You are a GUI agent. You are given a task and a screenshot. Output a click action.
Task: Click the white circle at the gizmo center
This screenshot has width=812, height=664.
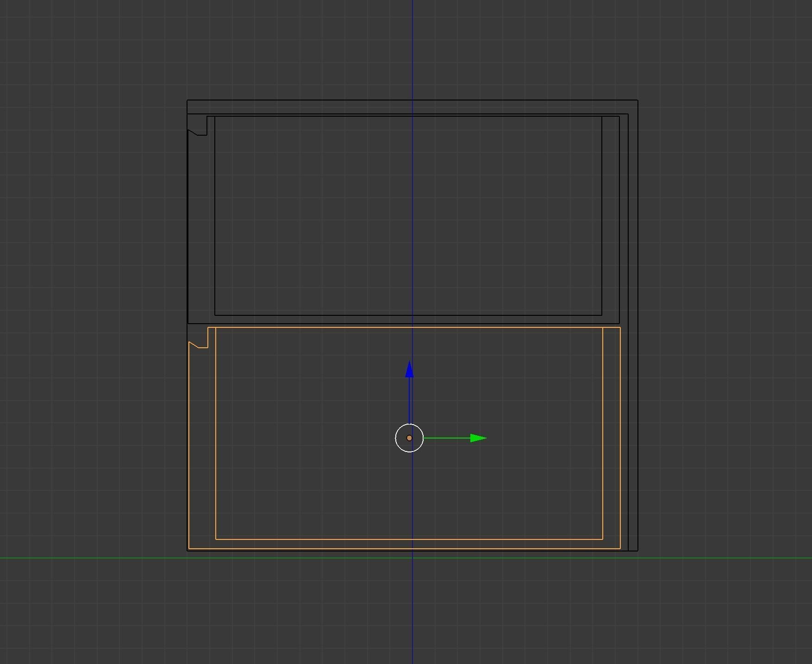pos(409,438)
